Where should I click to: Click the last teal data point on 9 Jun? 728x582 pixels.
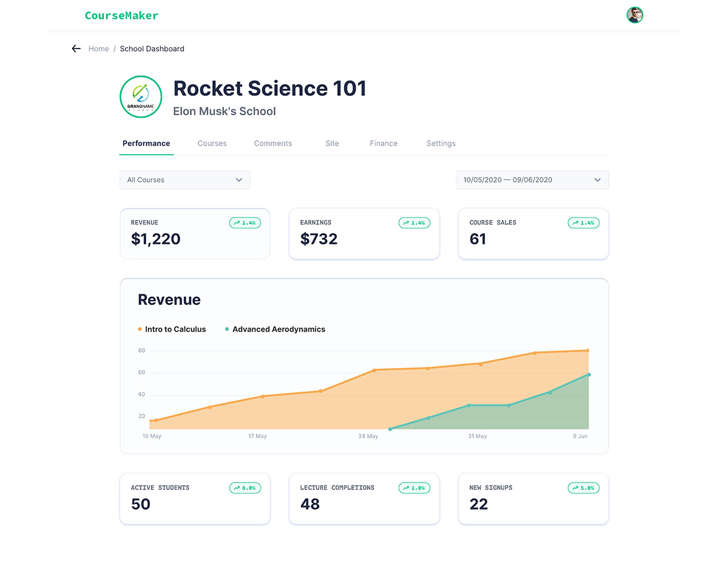click(x=588, y=375)
